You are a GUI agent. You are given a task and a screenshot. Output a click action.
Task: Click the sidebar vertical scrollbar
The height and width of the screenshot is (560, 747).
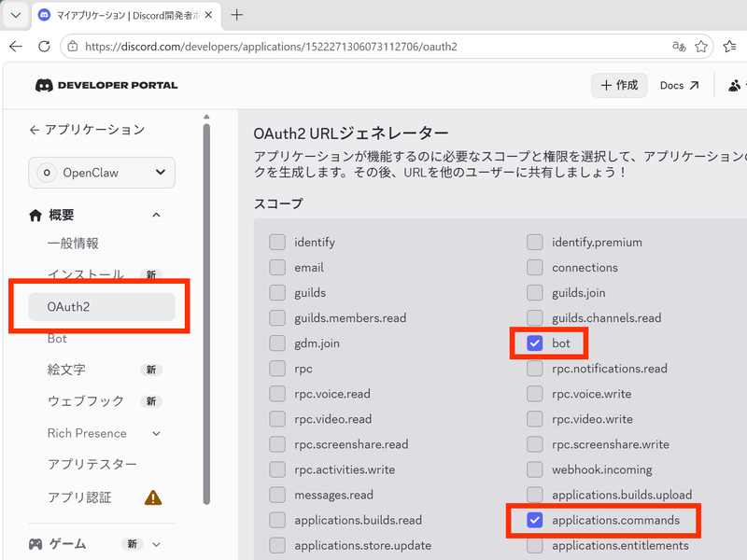coord(206,315)
